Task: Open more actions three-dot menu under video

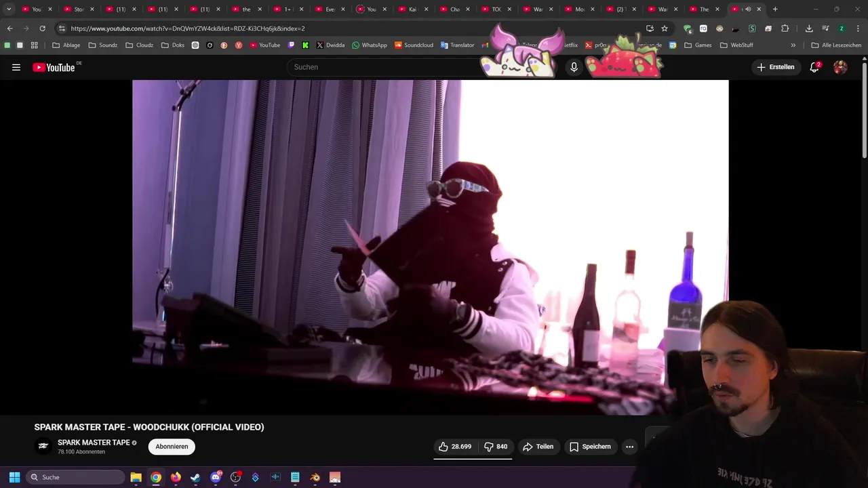Action: click(629, 447)
